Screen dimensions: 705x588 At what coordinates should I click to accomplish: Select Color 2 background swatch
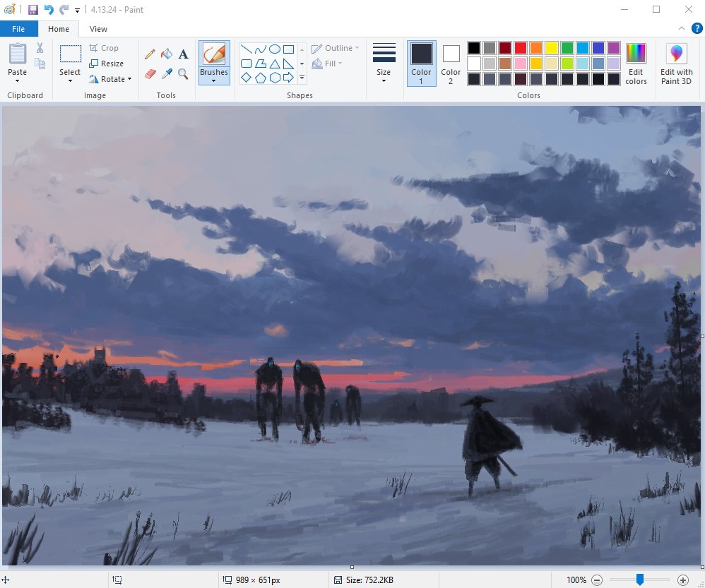451,62
